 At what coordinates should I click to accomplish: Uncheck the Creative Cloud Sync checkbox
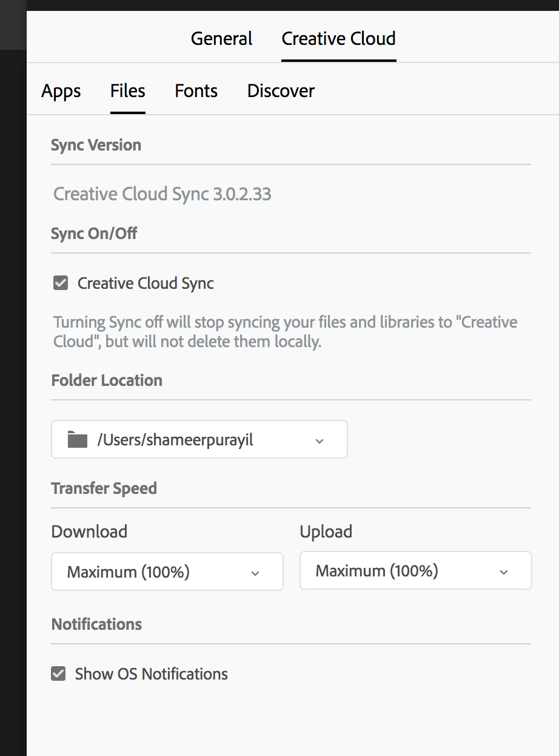click(61, 283)
